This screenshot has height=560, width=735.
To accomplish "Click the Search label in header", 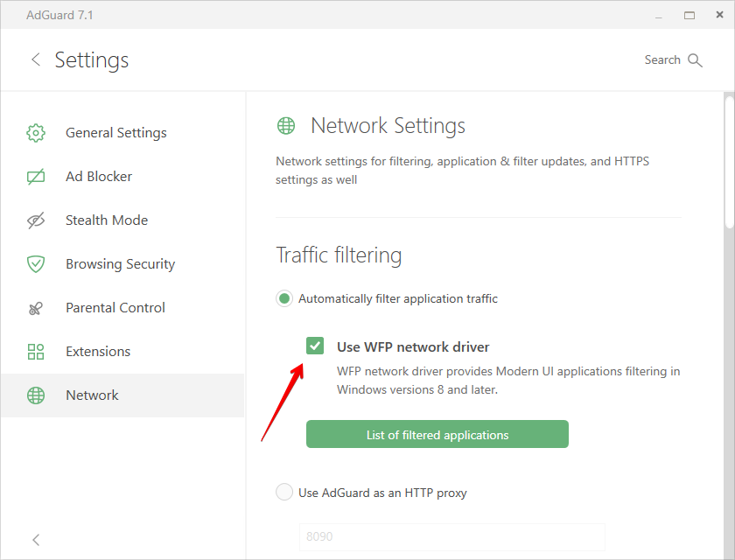I will (x=662, y=60).
